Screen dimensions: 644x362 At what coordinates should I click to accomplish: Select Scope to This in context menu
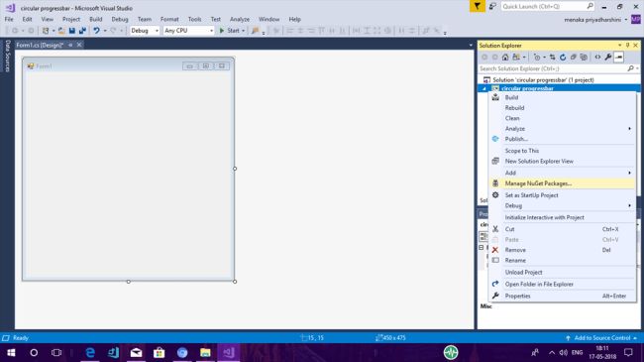tap(563, 151)
